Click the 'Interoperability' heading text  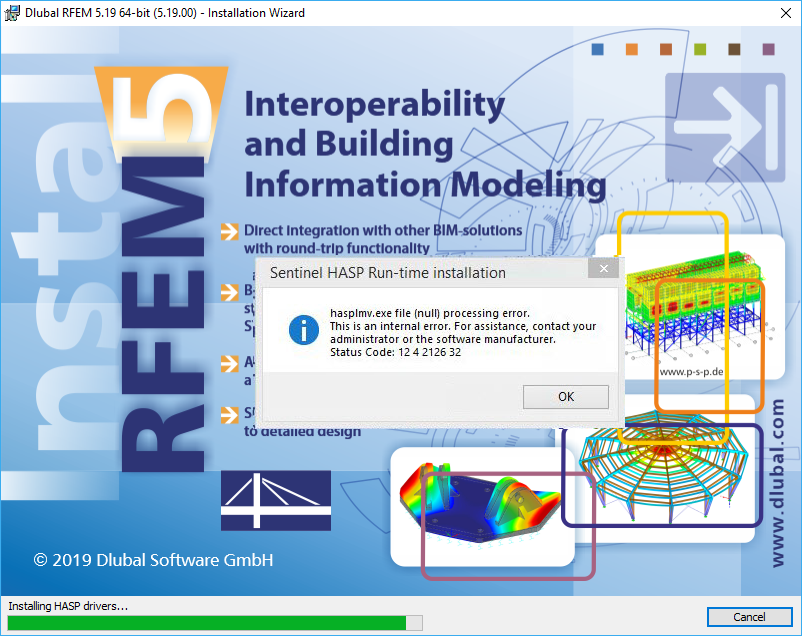point(374,104)
